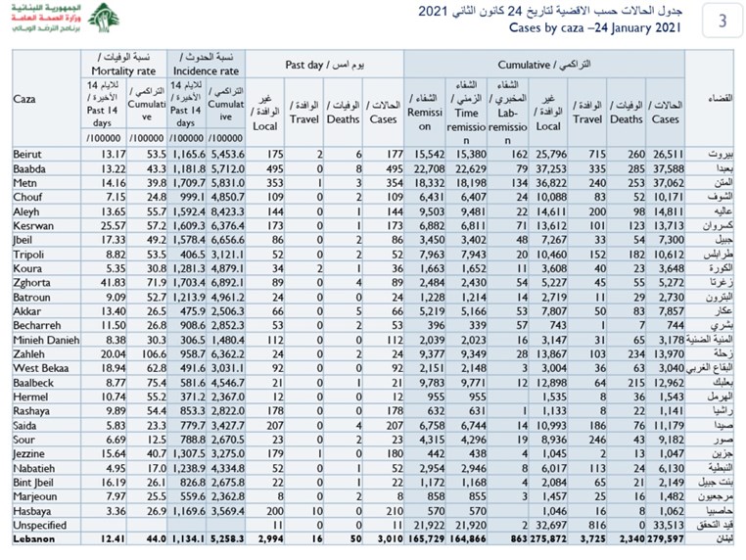
Task: Click the Ministry of Public Health cedar logo
Action: click(x=102, y=19)
